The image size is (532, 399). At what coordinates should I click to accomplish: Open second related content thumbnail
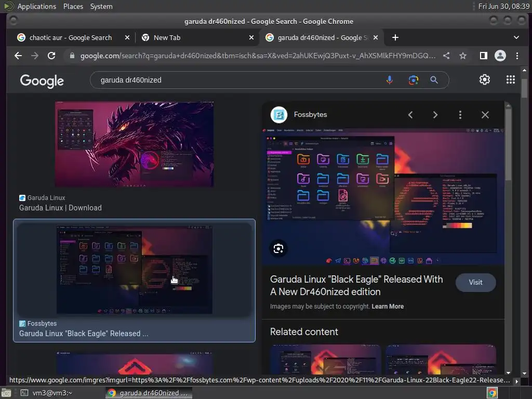coord(441,360)
